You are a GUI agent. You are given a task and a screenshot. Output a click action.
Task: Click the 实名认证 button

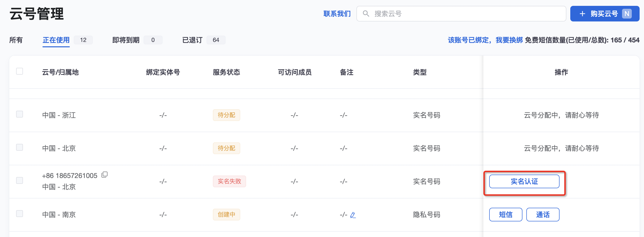pos(524,182)
